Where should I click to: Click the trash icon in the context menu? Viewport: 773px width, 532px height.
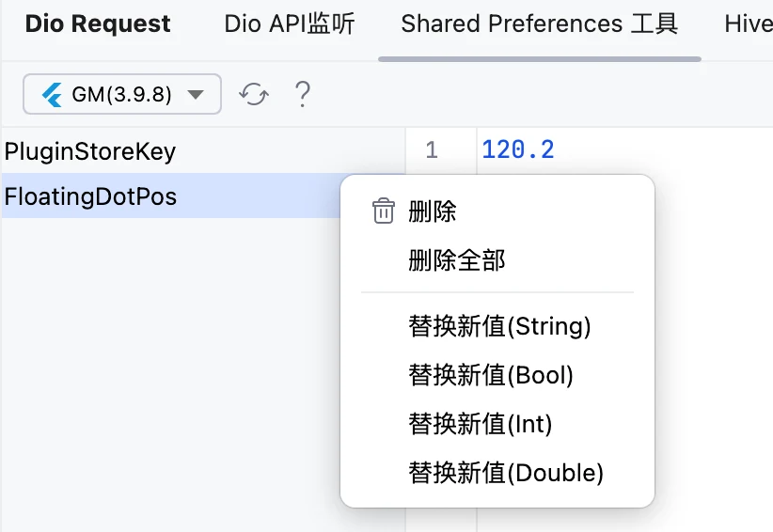tap(383, 211)
